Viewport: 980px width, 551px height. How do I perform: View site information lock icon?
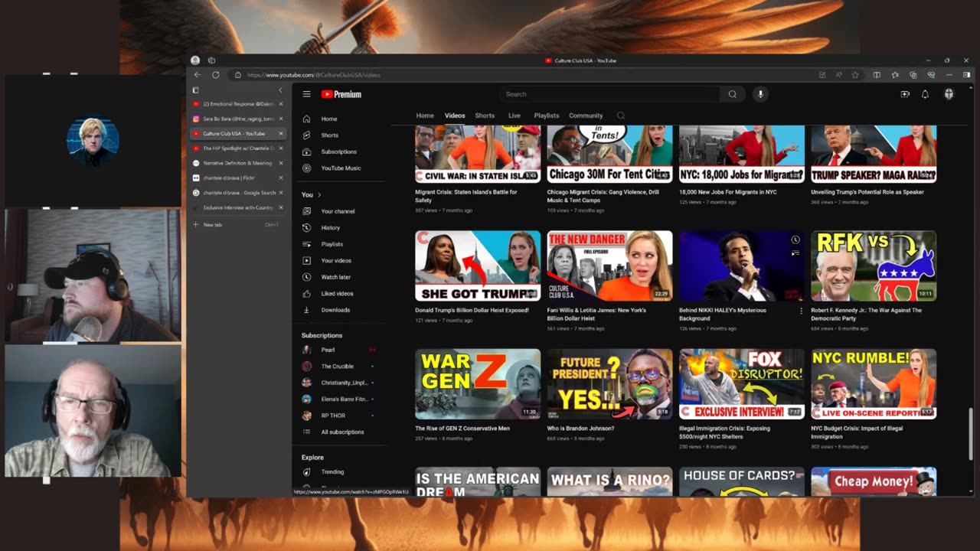click(x=238, y=75)
